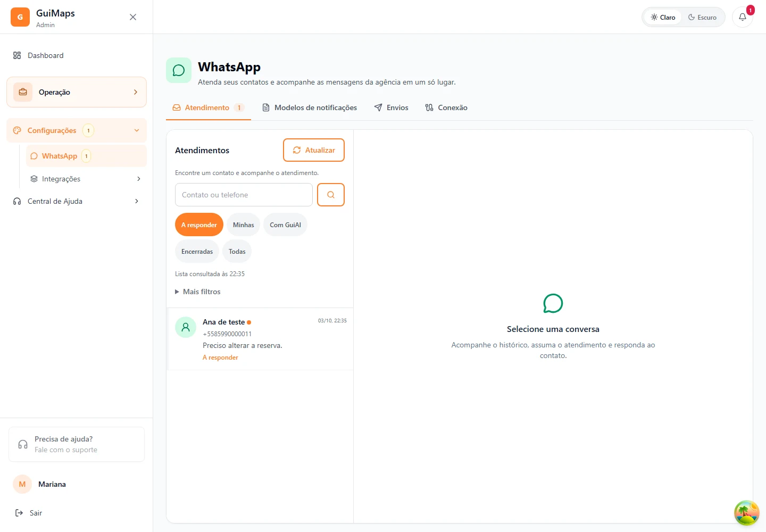Go to Dashboard in the sidebar

pyautogui.click(x=77, y=55)
